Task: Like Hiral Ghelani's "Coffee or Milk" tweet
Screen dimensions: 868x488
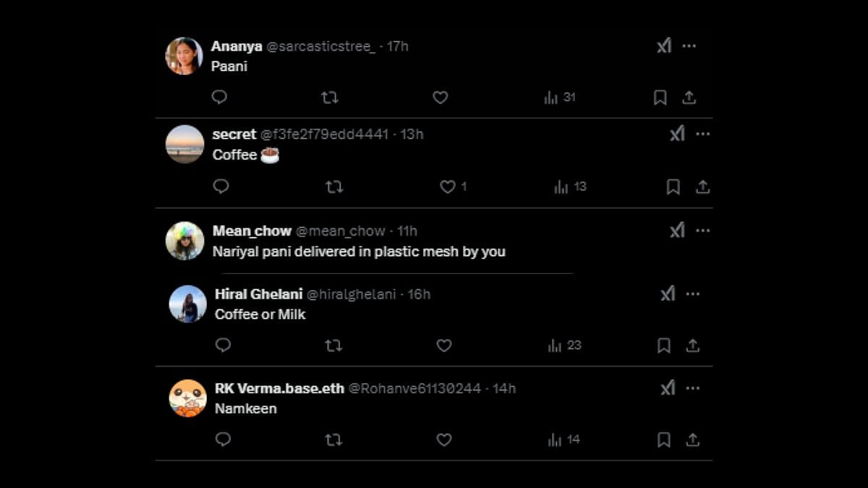Action: tap(444, 346)
